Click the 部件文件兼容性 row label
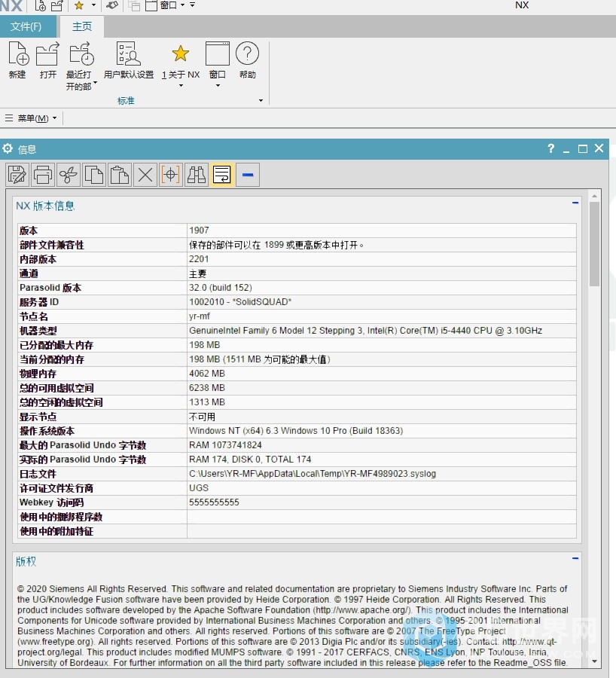The height and width of the screenshot is (678, 616). (51, 245)
